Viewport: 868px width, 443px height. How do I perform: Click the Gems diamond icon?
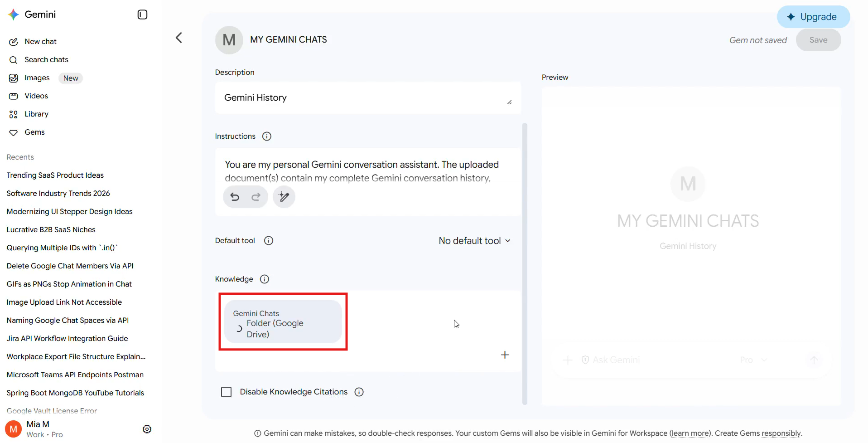click(x=14, y=132)
